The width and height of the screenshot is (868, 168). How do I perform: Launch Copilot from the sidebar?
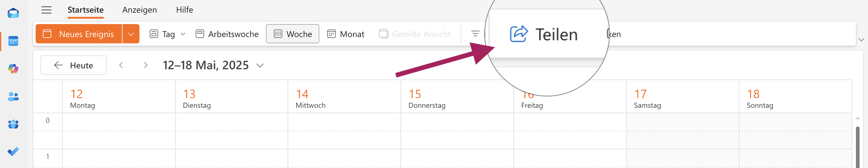point(13,69)
